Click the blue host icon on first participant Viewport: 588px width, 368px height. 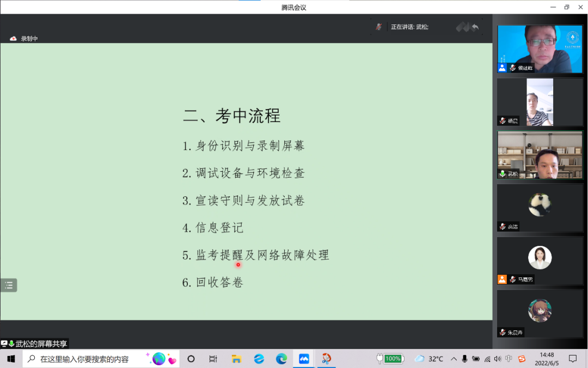click(502, 68)
